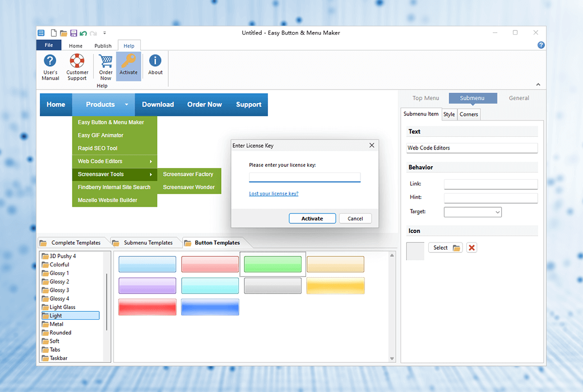This screenshot has width=583, height=392.
Task: Select Easy GIF Animator submenu item
Action: [x=114, y=136]
